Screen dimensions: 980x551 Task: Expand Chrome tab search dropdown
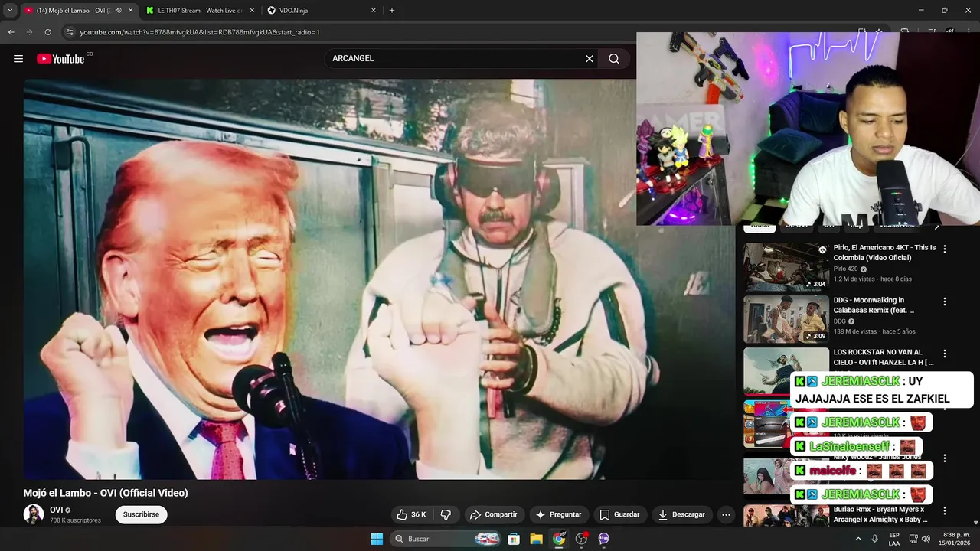point(9,10)
